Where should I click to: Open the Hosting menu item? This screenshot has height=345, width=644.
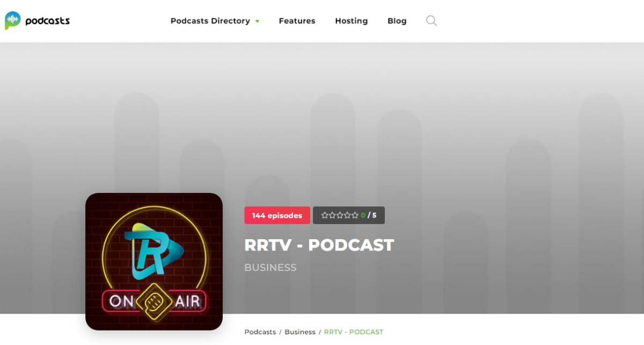tap(352, 21)
